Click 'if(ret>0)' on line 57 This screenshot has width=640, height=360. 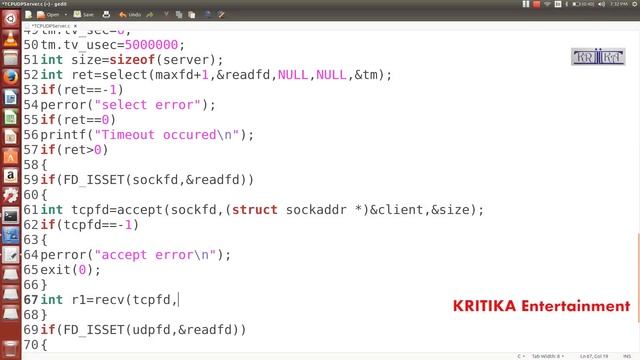(74, 150)
